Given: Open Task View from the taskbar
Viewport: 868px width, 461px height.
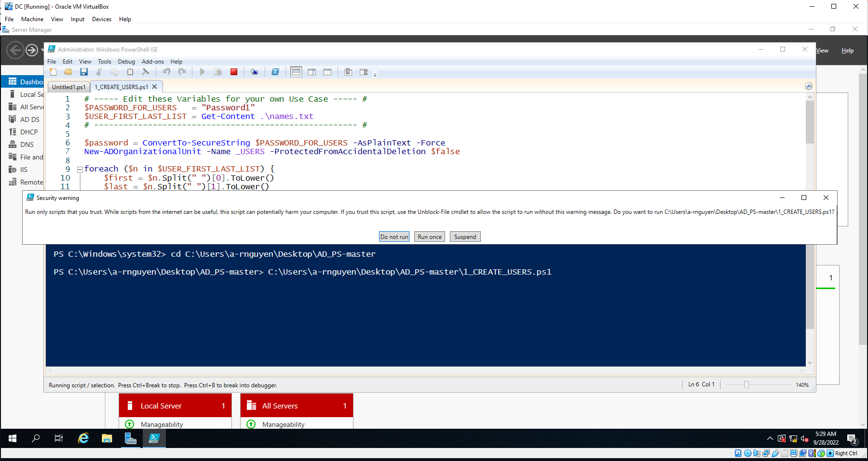Looking at the screenshot, I should [x=59, y=438].
